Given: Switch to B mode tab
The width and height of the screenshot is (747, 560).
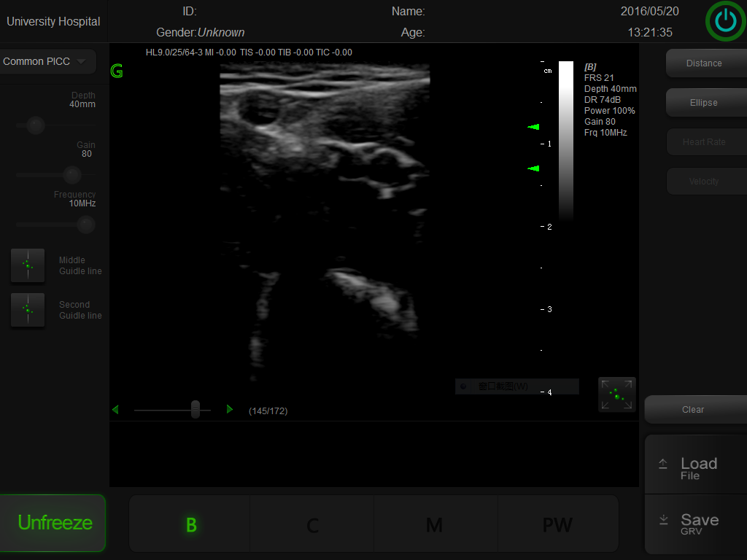Looking at the screenshot, I should coord(190,524).
